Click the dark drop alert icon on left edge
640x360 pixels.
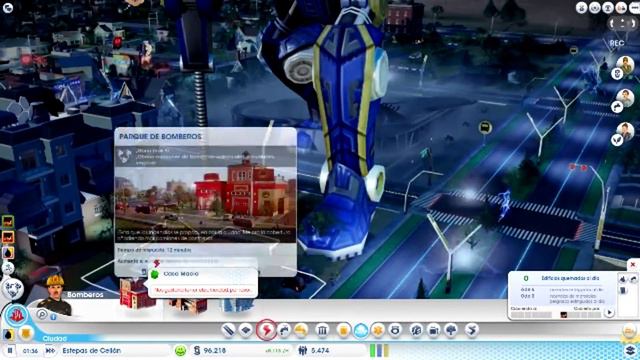click(x=8, y=253)
